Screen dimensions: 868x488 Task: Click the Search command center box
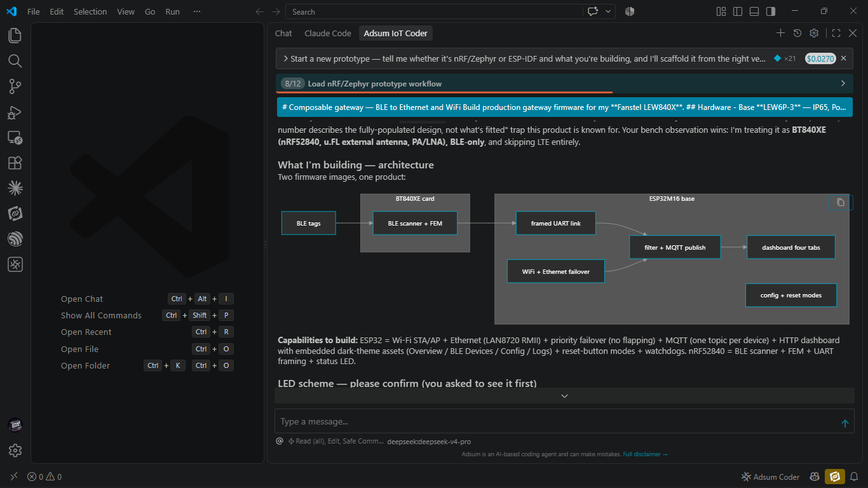(x=434, y=11)
